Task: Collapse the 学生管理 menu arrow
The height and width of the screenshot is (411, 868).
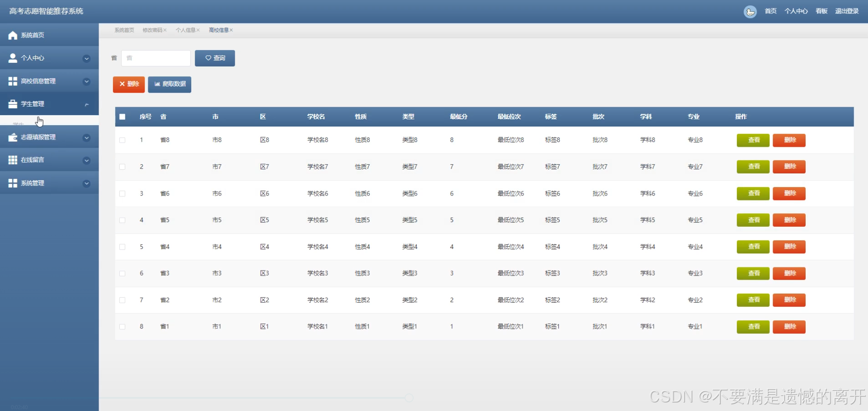Action: click(86, 104)
